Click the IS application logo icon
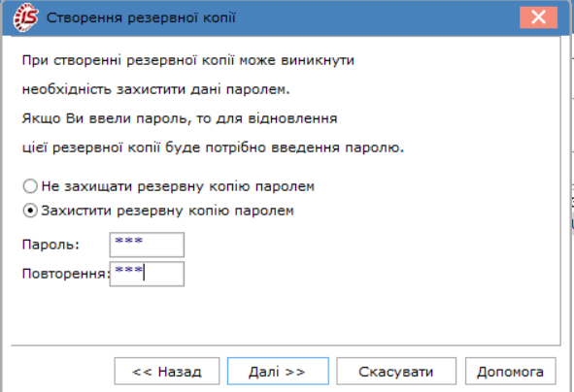The image size is (574, 392). point(25,17)
